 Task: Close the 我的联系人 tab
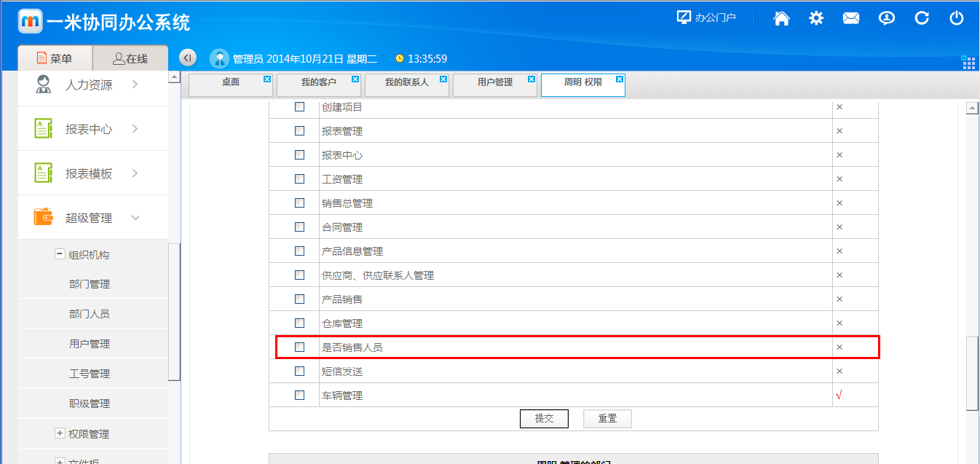click(443, 79)
